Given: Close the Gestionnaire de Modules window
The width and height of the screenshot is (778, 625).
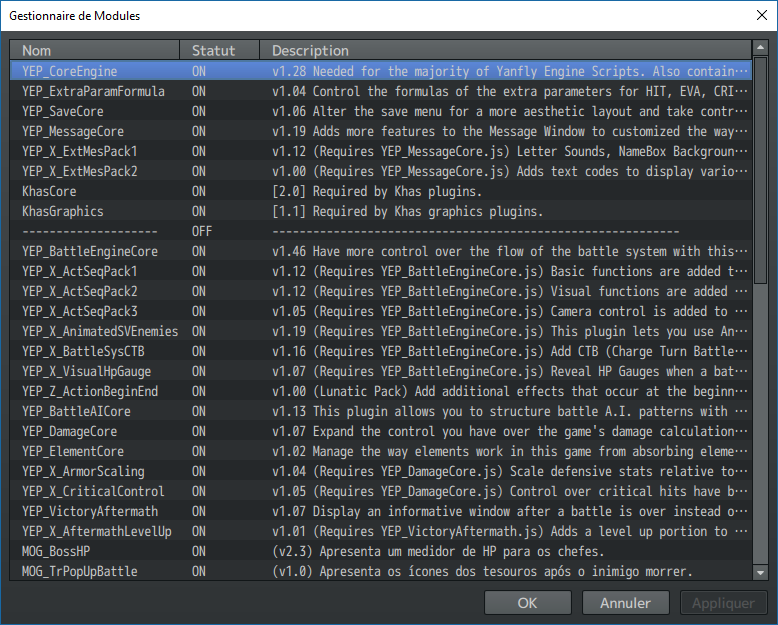Looking at the screenshot, I should (762, 15).
